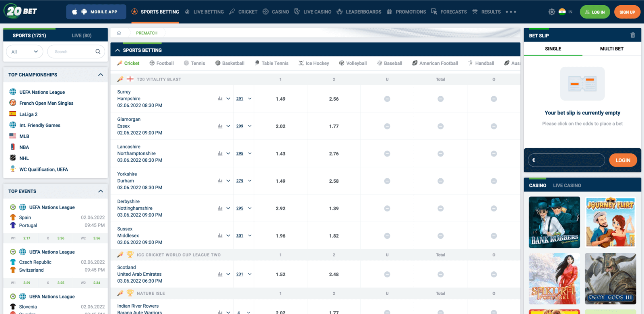Click the NHL league icon

pos(13,158)
